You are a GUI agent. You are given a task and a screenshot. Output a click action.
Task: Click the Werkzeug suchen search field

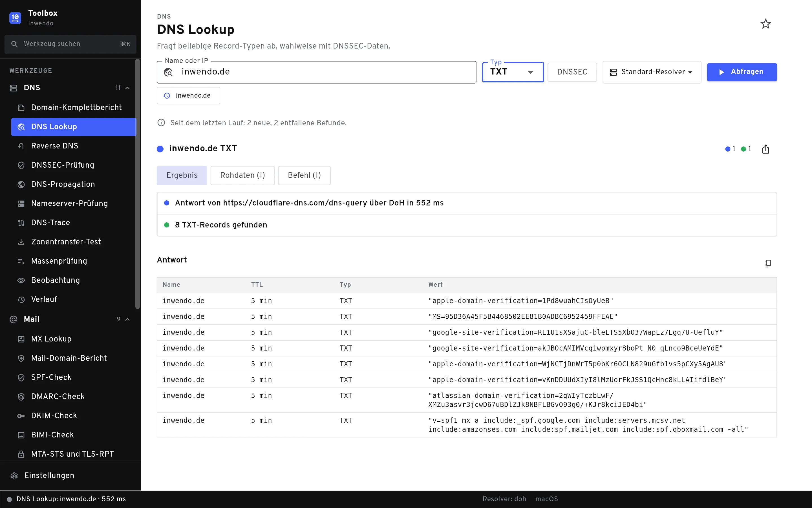70,44
